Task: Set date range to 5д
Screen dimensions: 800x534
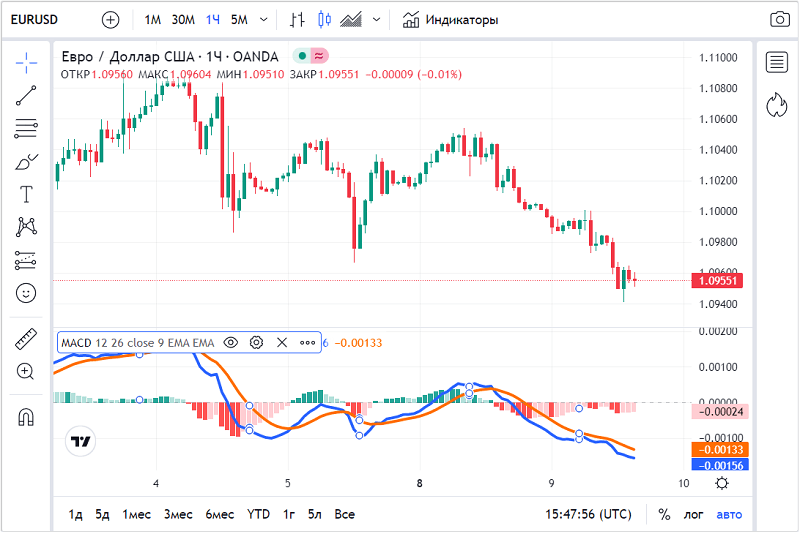Action: tap(103, 514)
